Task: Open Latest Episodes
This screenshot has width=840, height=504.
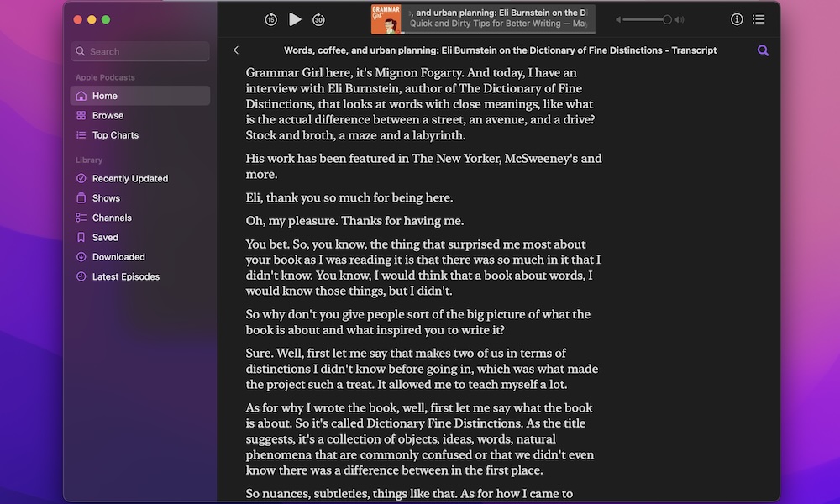Action: click(139, 277)
